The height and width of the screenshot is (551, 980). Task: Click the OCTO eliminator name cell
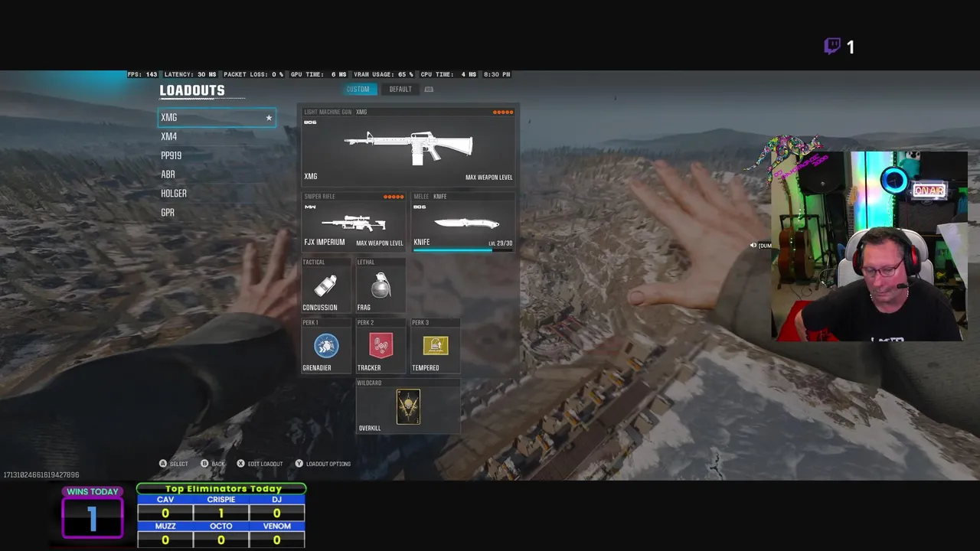coord(221,527)
